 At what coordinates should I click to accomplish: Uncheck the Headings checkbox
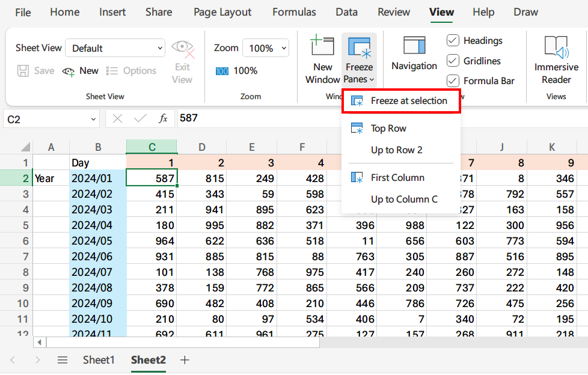pos(452,40)
